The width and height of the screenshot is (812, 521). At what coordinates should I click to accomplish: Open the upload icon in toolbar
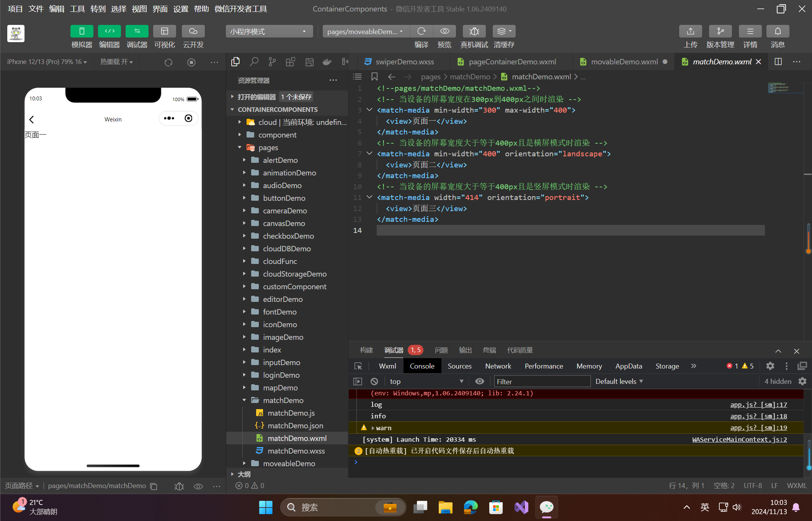[x=690, y=31]
